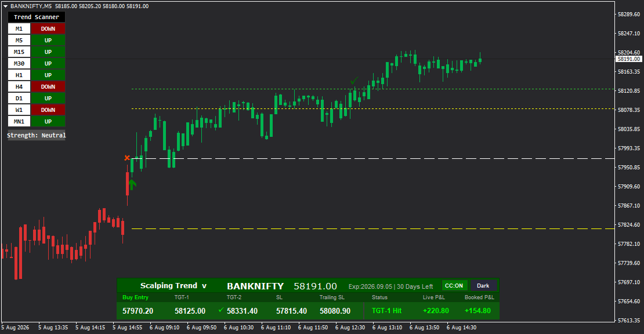Switch theme with the Dark button
Image resolution: width=644 pixels, height=334 pixels.
[x=483, y=286]
